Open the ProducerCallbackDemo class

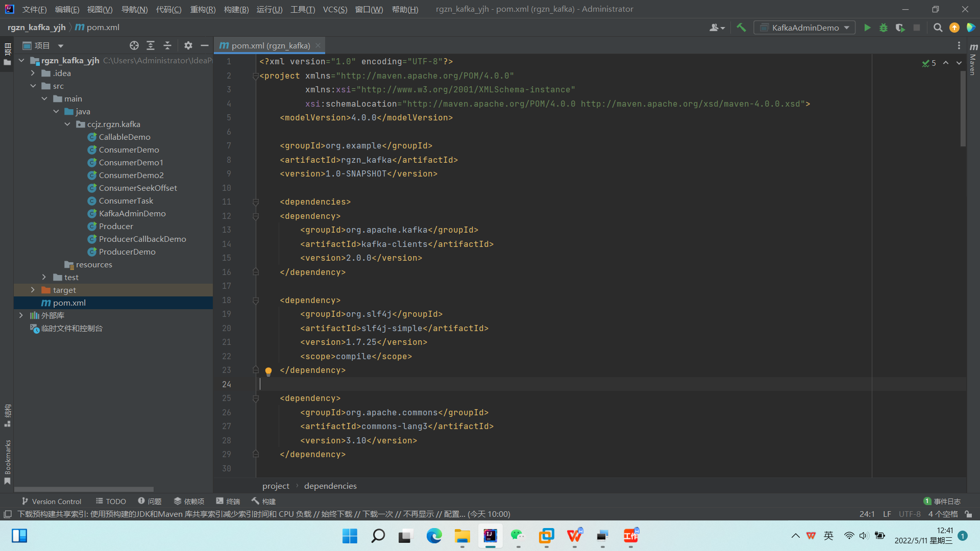142,239
